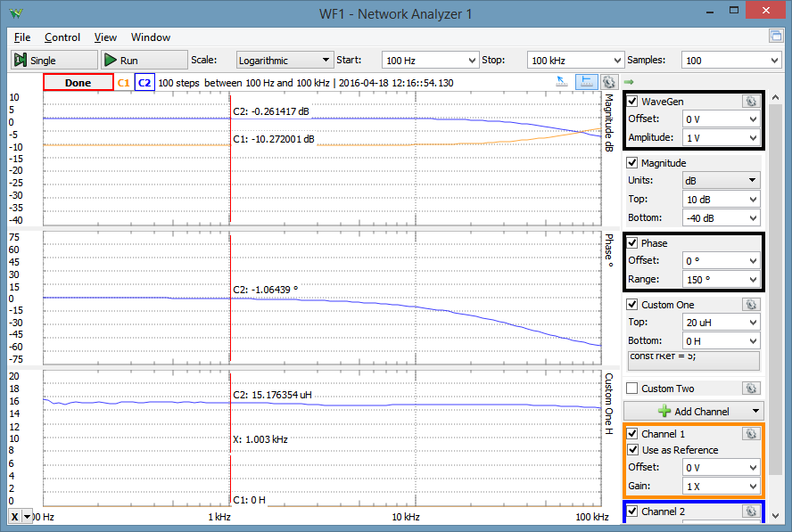Click the WaveGen settings gear icon
The width and height of the screenshot is (792, 532).
pos(750,101)
